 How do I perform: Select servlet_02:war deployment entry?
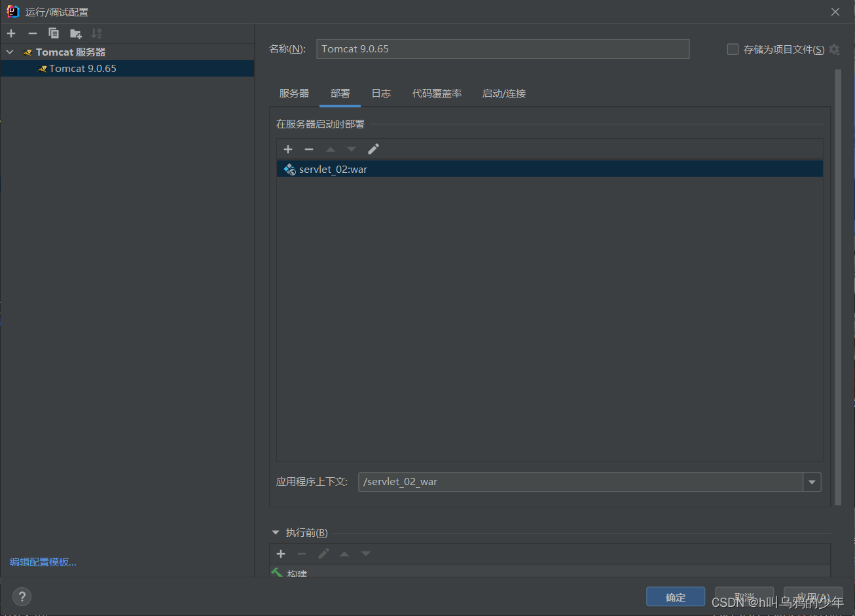[550, 169]
